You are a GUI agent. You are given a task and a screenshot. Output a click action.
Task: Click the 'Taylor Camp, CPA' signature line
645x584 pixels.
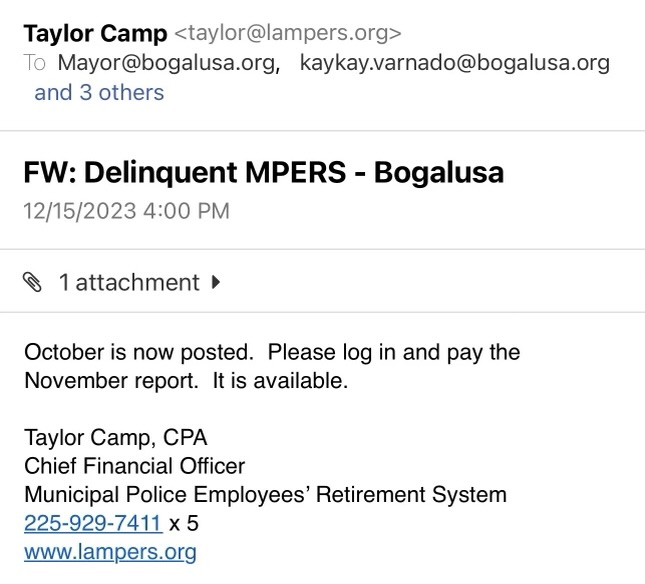click(116, 438)
